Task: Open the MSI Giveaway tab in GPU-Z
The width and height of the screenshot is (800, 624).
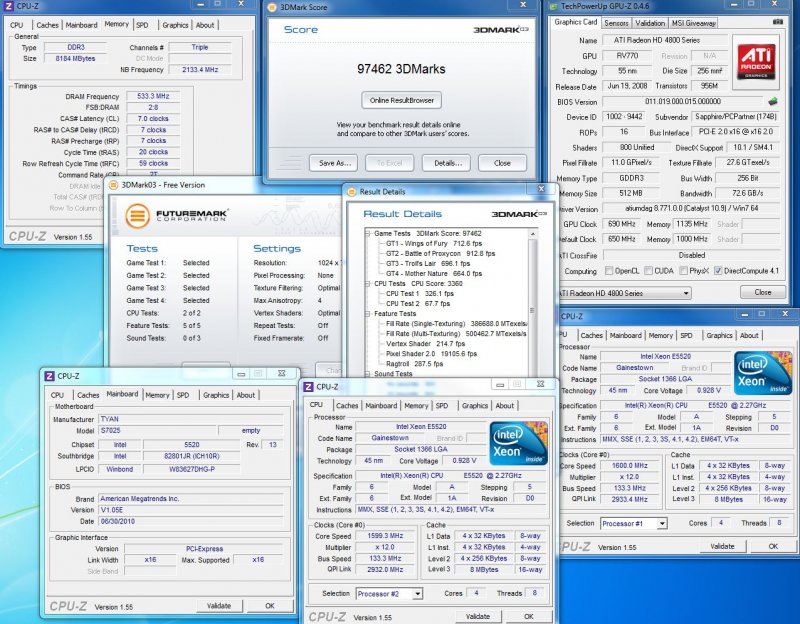Action: [693, 23]
